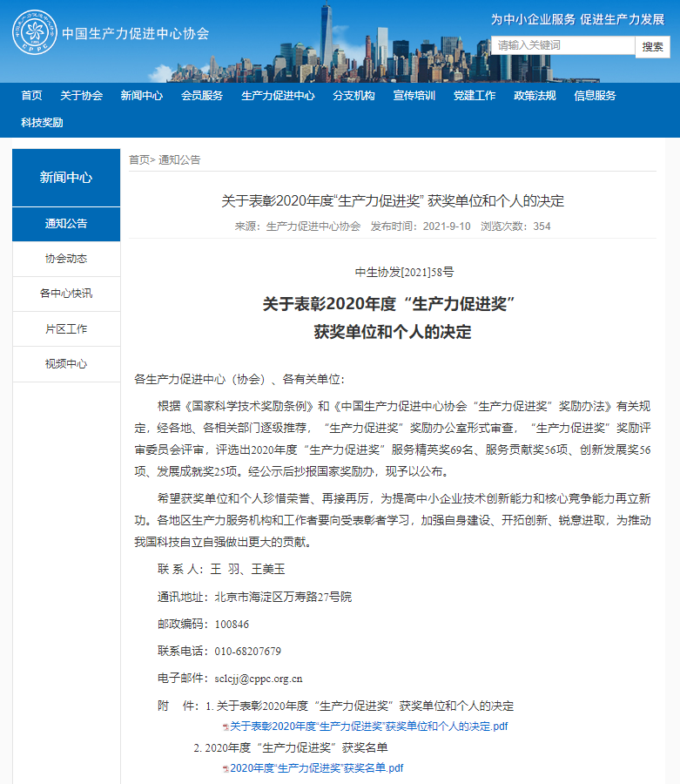Open 科技奖励 navigation item
Viewport: 680px width, 784px height.
tap(42, 123)
